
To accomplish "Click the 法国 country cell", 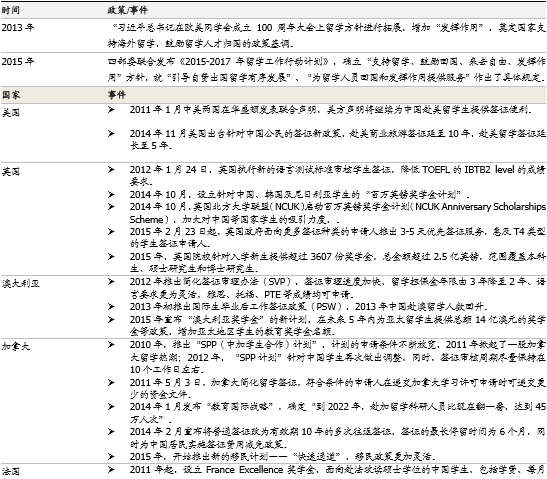I will [11, 471].
